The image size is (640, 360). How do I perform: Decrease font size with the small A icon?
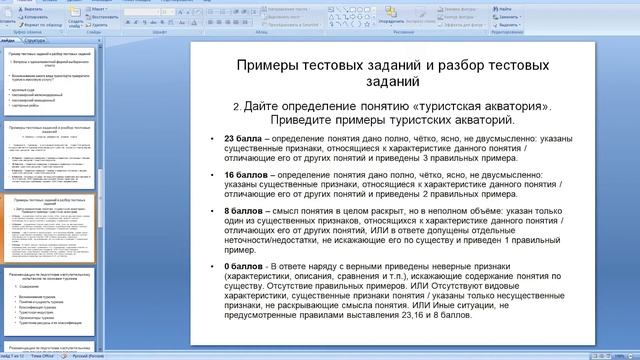188,12
